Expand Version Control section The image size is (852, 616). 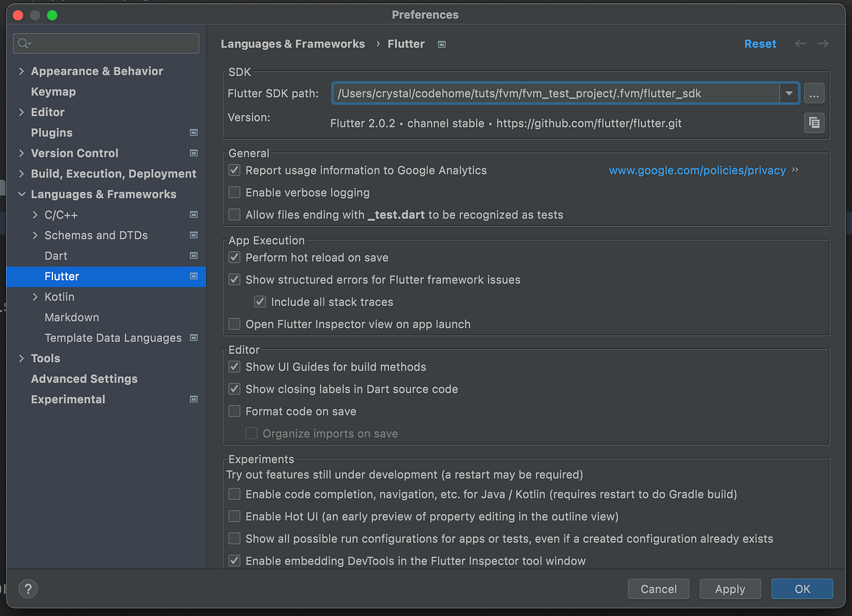[x=21, y=153]
